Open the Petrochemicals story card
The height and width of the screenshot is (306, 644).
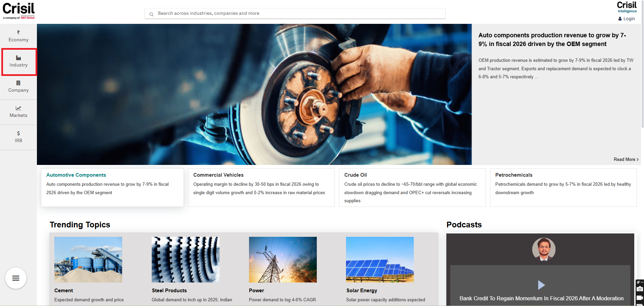(563, 187)
